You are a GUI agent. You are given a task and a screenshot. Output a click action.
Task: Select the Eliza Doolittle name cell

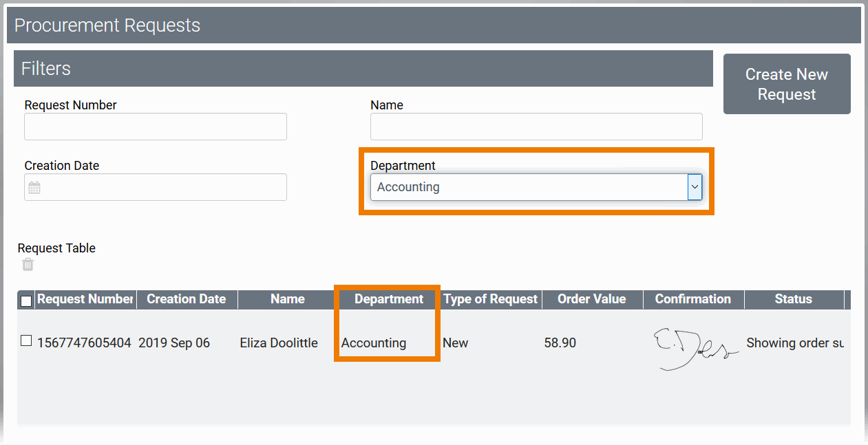(x=279, y=343)
